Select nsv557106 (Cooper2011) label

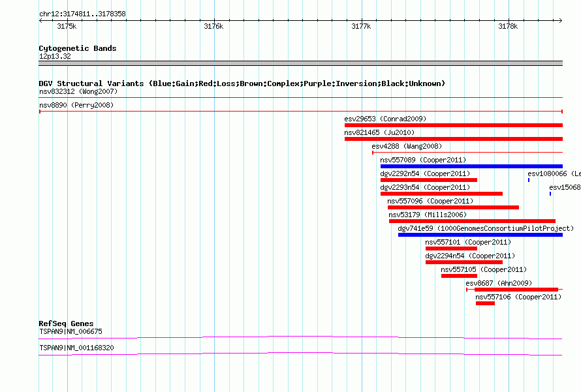coord(518,297)
